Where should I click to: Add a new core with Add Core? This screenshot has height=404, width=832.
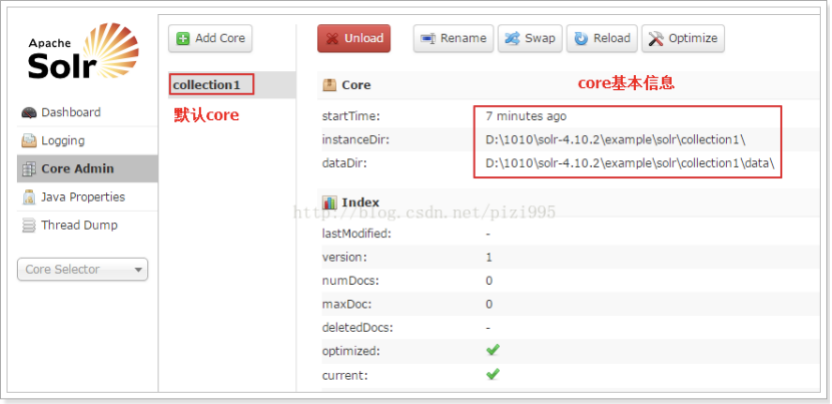click(210, 38)
